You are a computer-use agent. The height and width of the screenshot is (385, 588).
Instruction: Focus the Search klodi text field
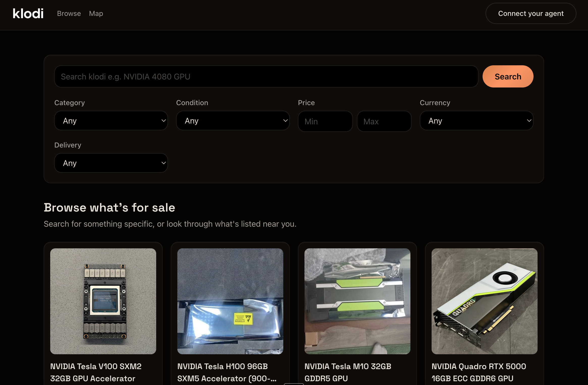click(266, 76)
